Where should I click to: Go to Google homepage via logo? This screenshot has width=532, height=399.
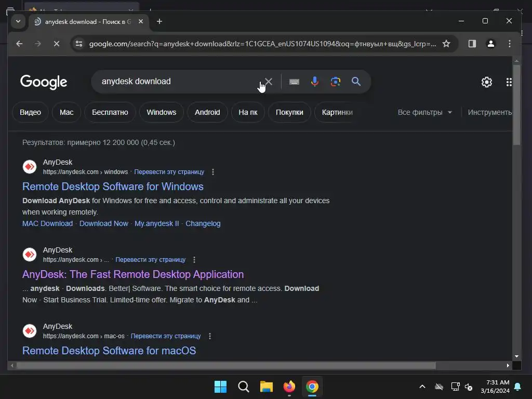pos(44,82)
